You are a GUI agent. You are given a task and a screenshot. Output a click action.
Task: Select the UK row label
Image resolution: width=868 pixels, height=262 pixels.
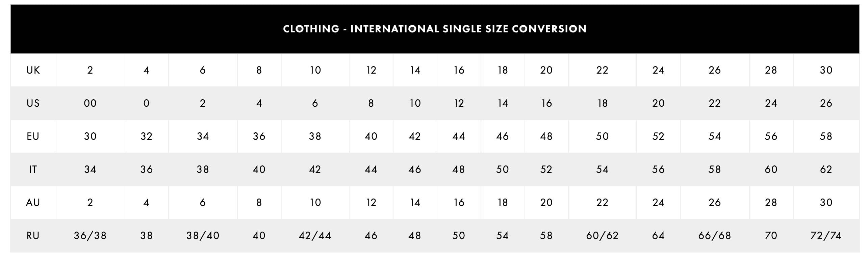click(33, 70)
